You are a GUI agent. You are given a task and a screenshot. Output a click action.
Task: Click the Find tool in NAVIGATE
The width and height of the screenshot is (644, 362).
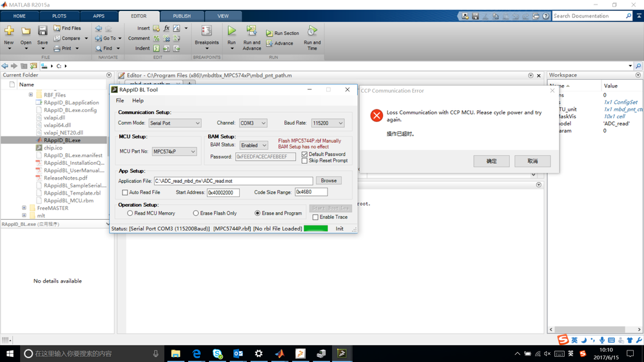coord(104,48)
